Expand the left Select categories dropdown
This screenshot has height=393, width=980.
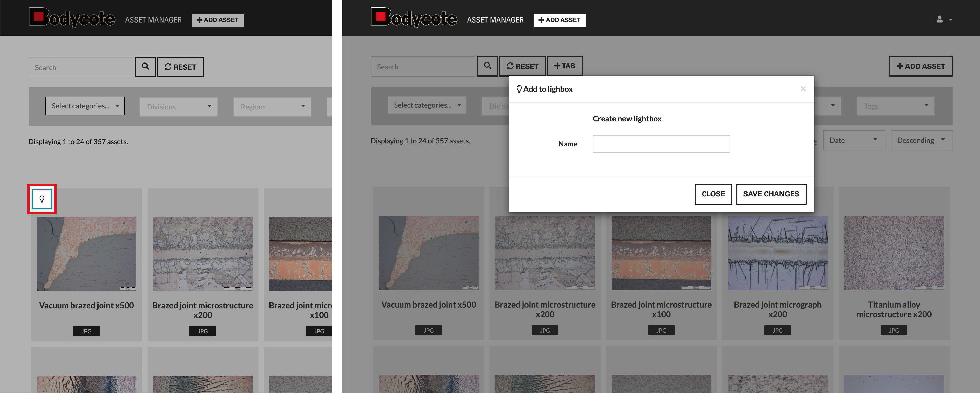click(85, 106)
